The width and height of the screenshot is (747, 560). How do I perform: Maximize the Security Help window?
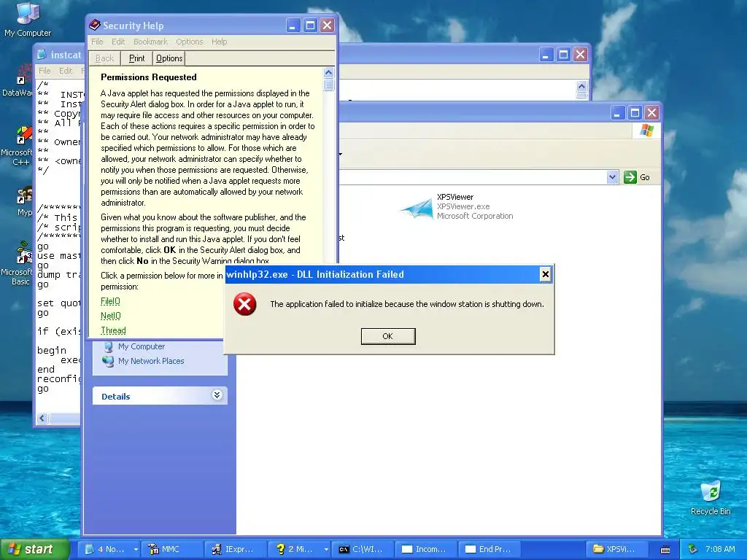(x=309, y=26)
